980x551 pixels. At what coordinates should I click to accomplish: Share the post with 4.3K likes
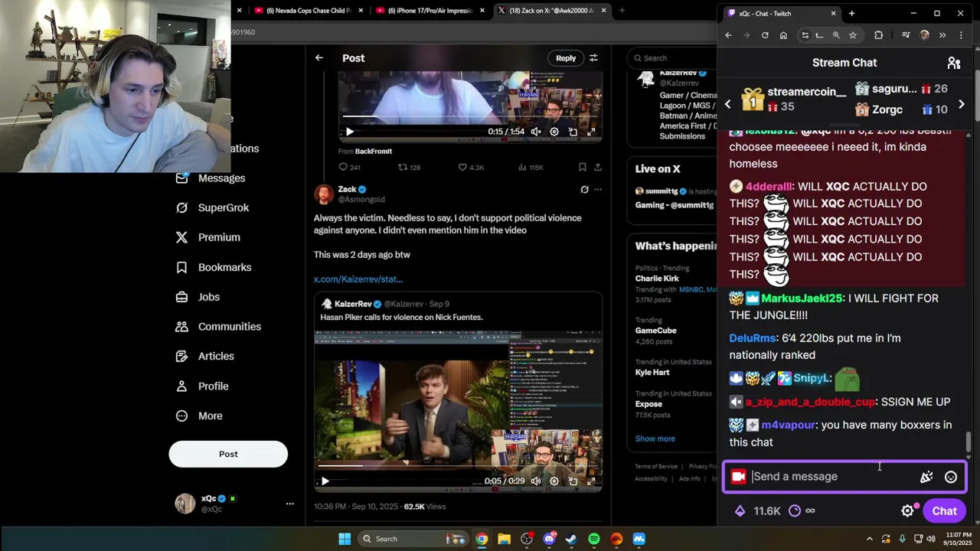[x=598, y=167]
